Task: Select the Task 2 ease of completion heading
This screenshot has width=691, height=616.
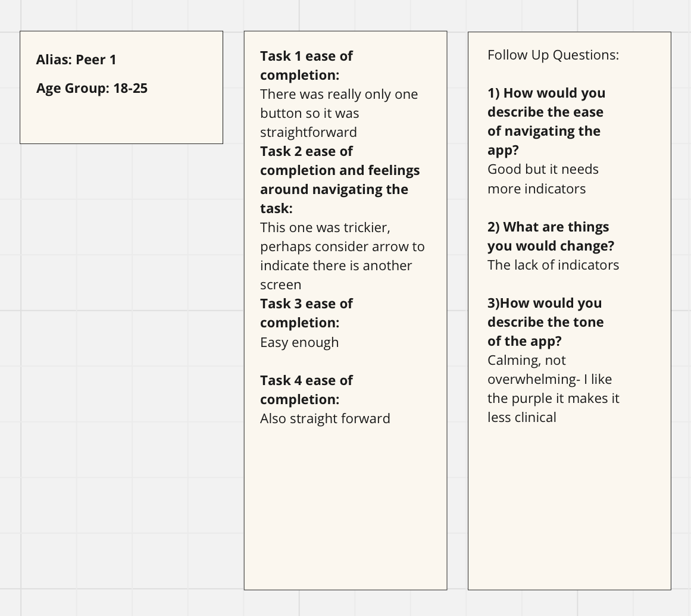Action: click(340, 180)
